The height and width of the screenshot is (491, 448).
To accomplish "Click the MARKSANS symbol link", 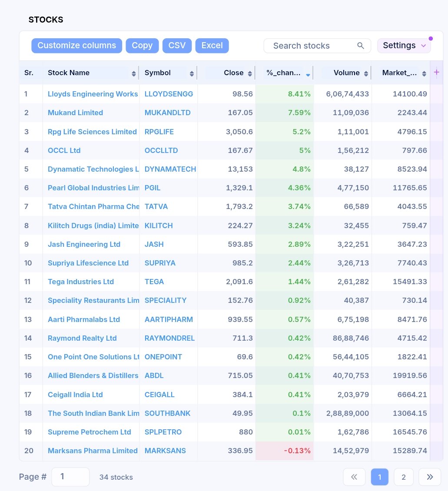I will tap(165, 451).
